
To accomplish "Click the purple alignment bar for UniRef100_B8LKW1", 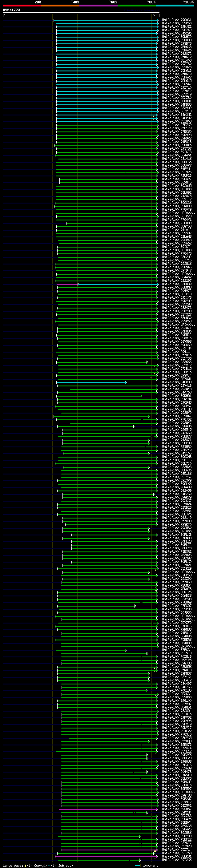I will point(106,857).
